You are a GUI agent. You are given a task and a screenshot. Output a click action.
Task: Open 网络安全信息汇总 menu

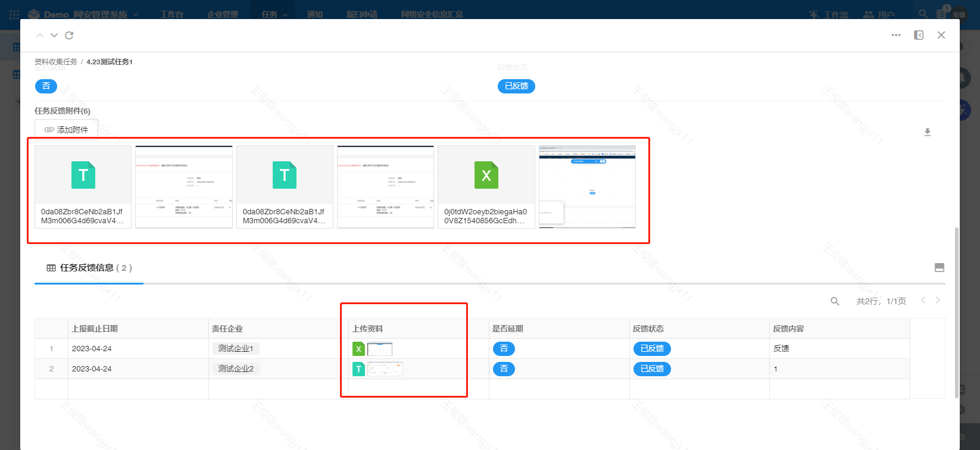coord(432,14)
